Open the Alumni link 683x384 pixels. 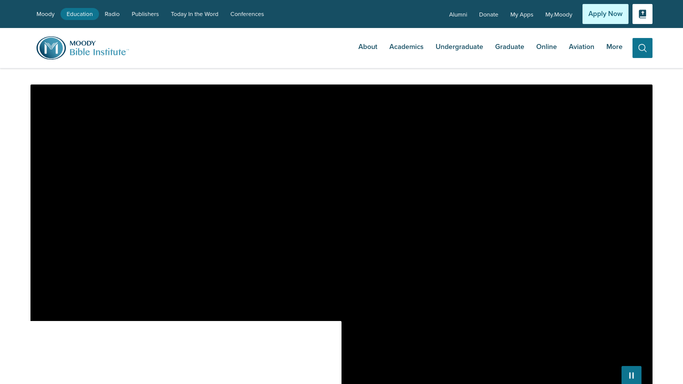tap(458, 14)
